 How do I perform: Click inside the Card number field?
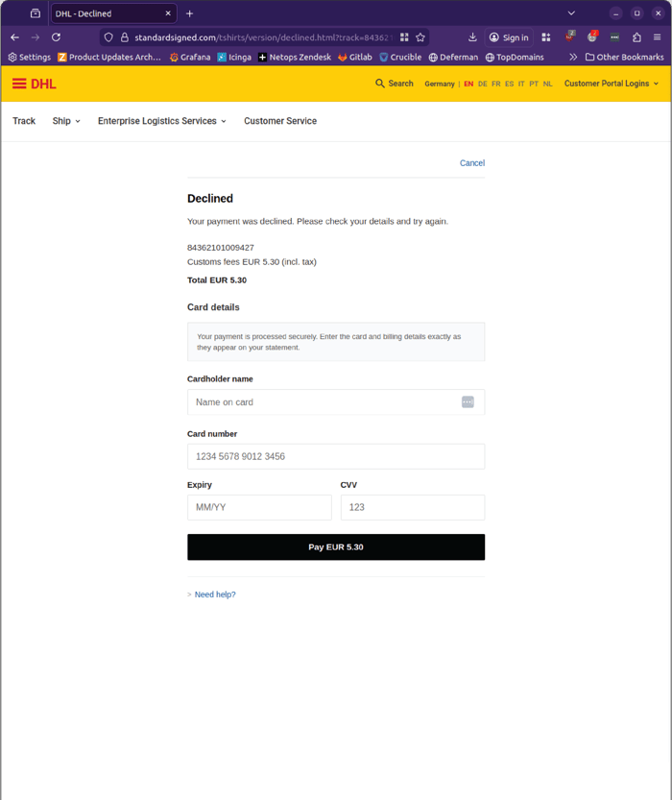tap(336, 456)
